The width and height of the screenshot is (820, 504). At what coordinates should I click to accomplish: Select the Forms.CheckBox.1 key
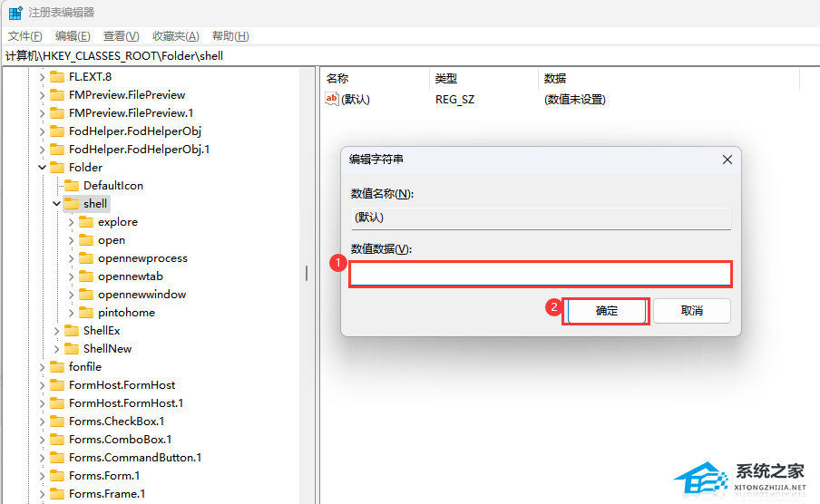click(117, 422)
